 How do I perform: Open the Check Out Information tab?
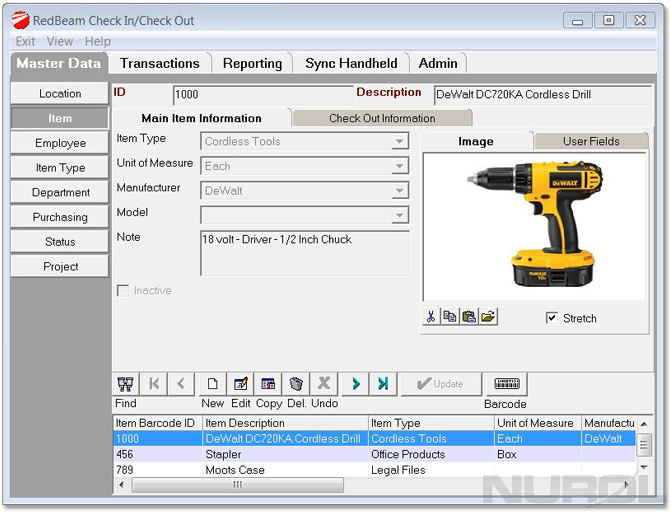pos(382,118)
